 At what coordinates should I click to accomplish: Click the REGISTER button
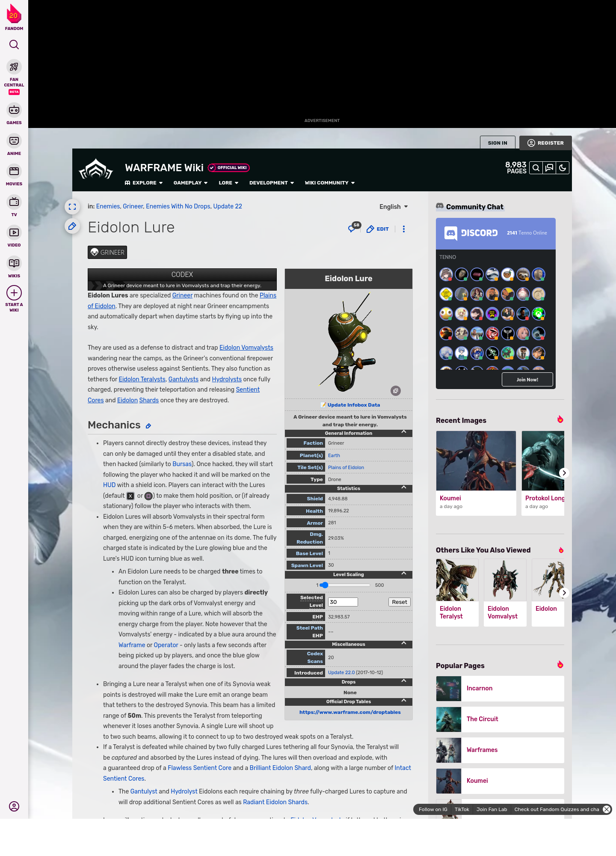545,143
